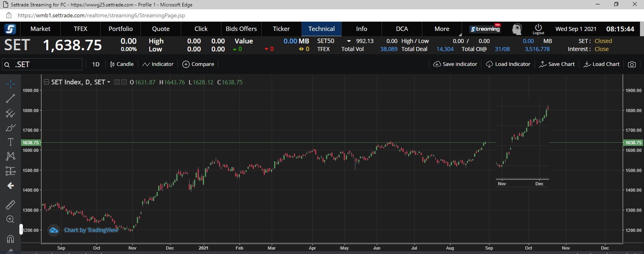Viewport: 644px width, 254px height.
Task: Toggle SET Index series visibility eye icon
Action: 117,82
